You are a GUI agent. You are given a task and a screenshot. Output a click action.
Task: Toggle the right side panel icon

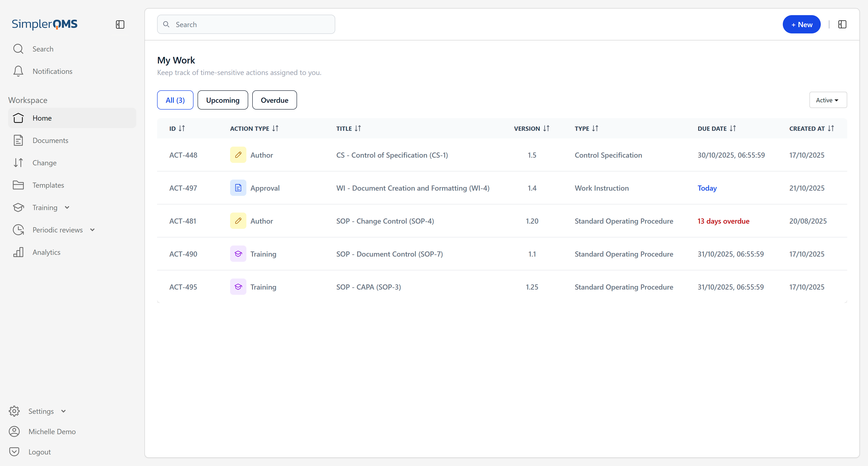(842, 25)
